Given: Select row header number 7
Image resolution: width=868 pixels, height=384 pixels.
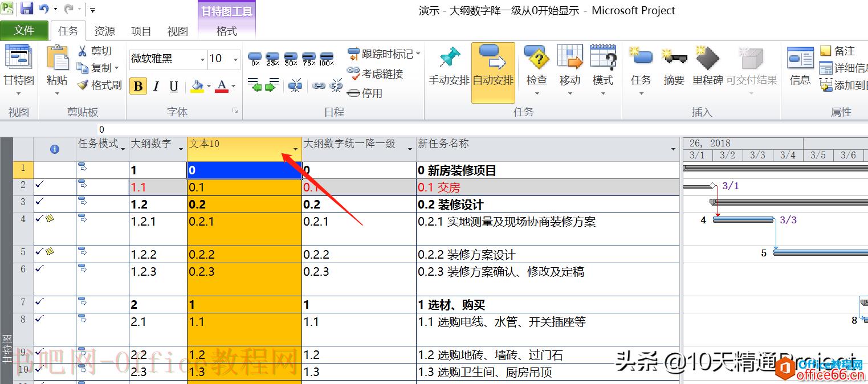Looking at the screenshot, I should click(23, 304).
